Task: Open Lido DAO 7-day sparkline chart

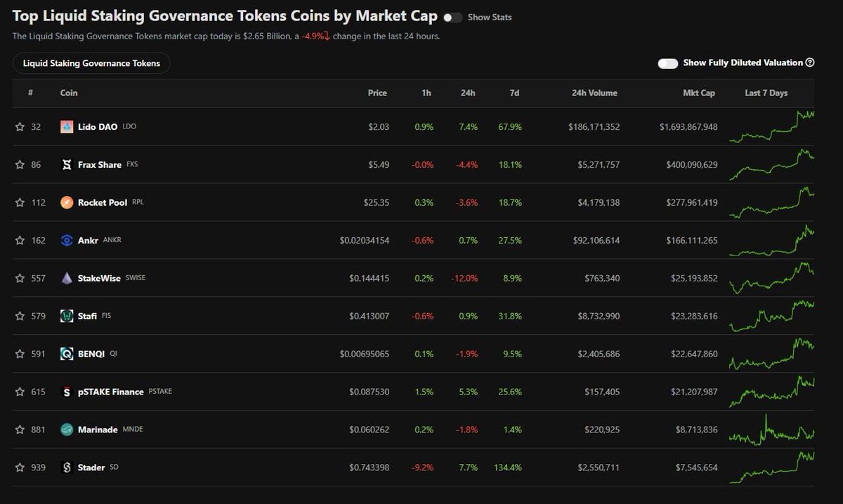Action: [772, 126]
